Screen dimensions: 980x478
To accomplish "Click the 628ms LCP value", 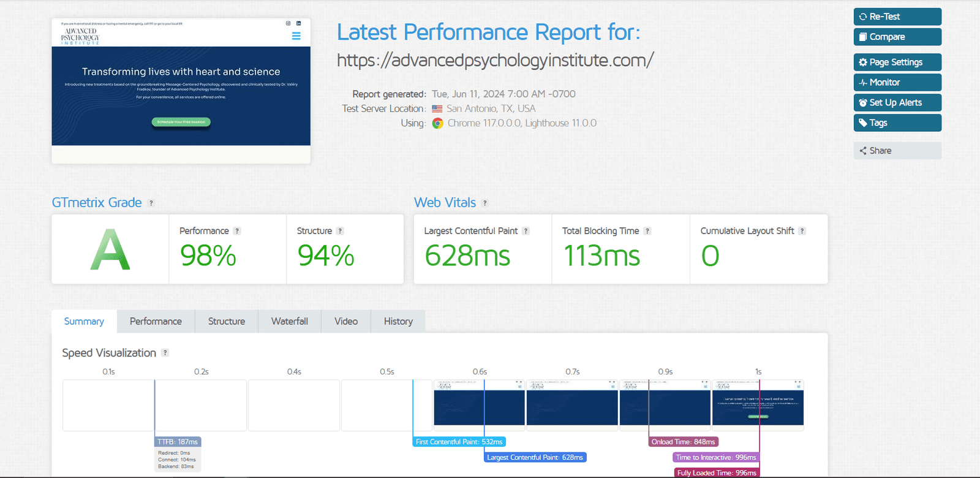I will pyautogui.click(x=467, y=256).
